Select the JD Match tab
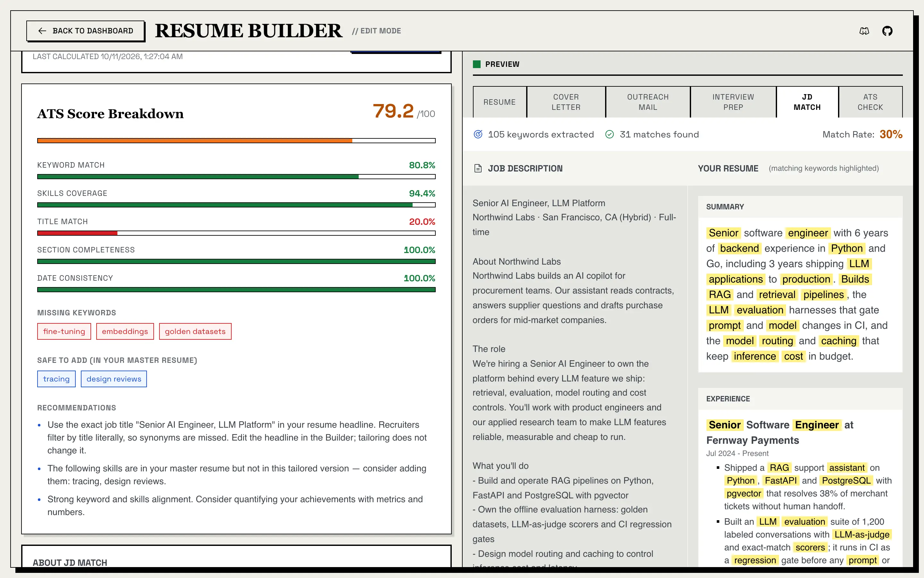The image size is (924, 578). point(807,102)
